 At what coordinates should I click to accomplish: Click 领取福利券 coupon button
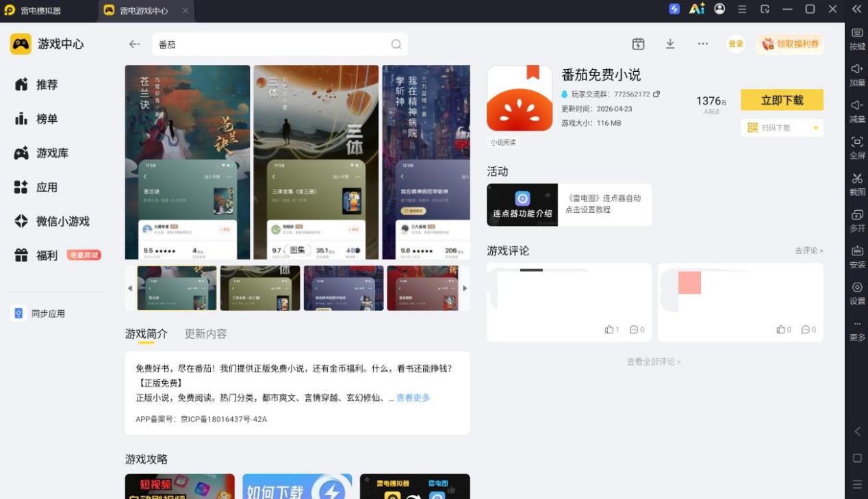pos(791,44)
